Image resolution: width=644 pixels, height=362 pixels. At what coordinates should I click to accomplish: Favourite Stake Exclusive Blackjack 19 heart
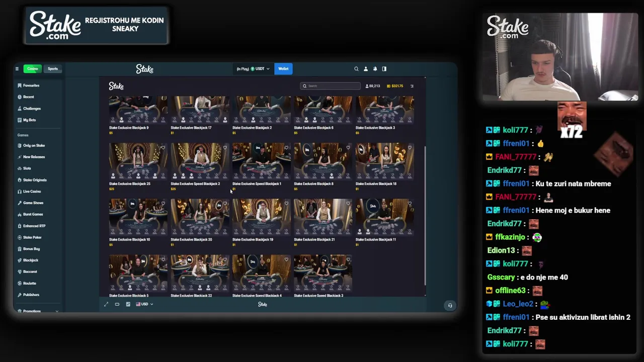click(x=286, y=204)
